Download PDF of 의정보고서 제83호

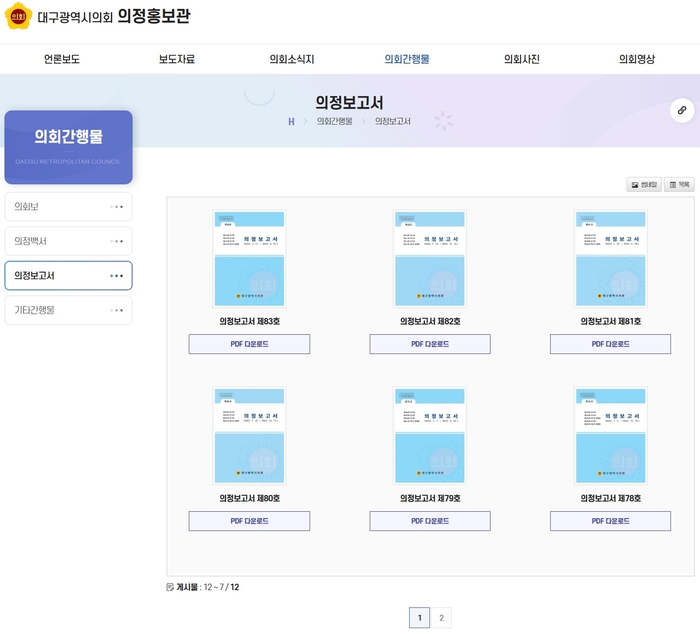pyautogui.click(x=249, y=344)
